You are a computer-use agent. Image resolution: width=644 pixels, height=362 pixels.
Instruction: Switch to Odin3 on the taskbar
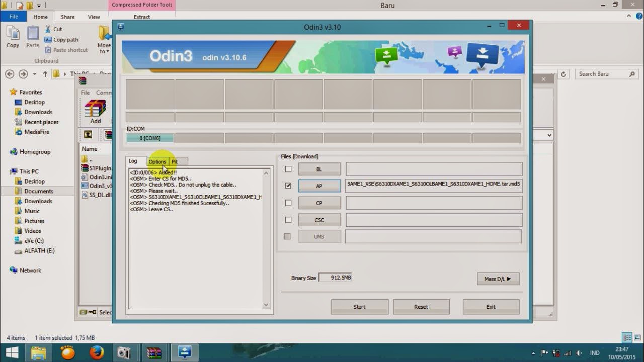[184, 352]
